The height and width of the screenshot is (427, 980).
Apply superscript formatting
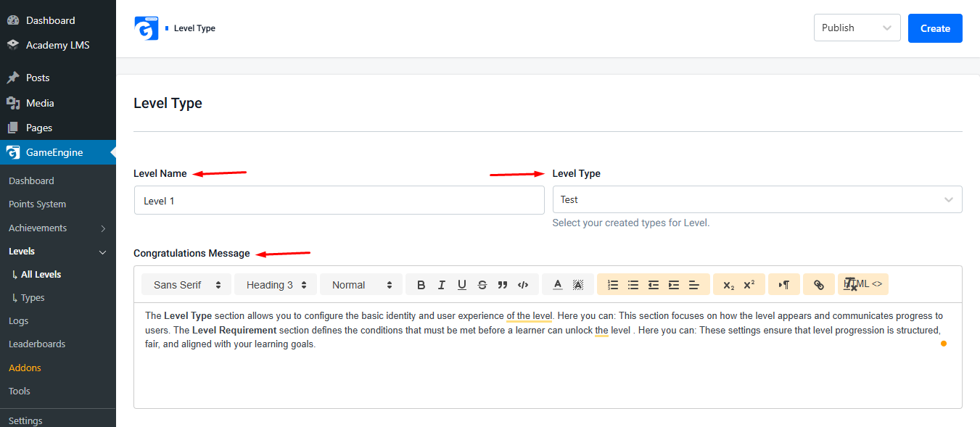point(749,285)
